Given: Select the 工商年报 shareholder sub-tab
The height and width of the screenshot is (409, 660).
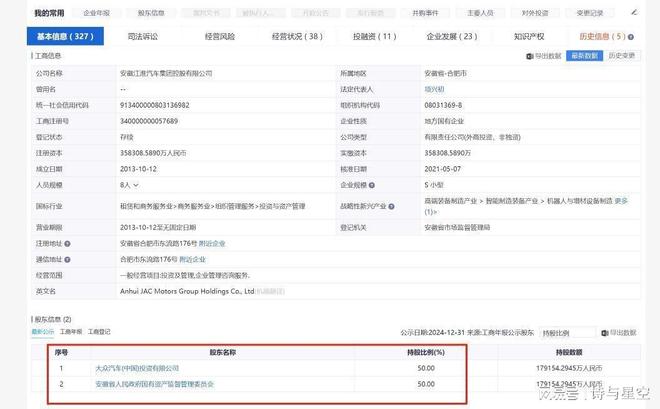Looking at the screenshot, I should 71,332.
